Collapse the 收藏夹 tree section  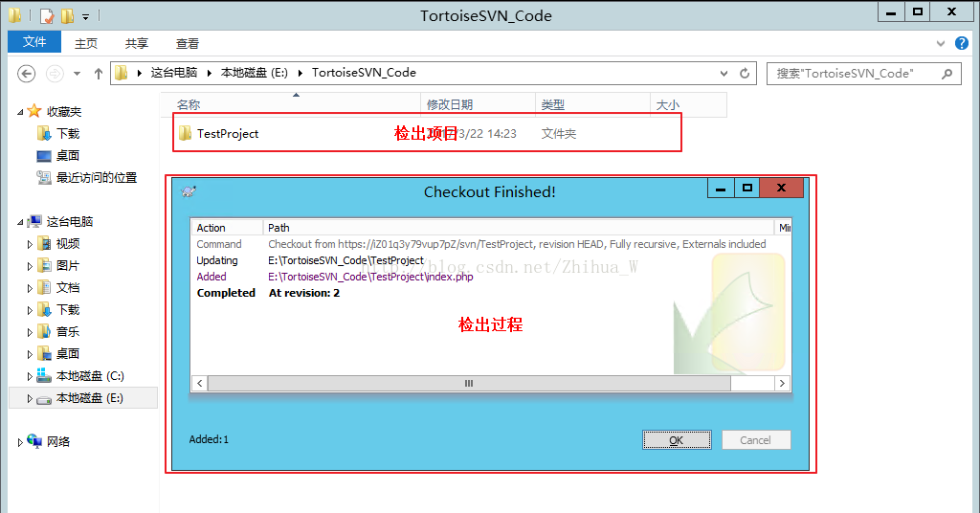(20, 113)
